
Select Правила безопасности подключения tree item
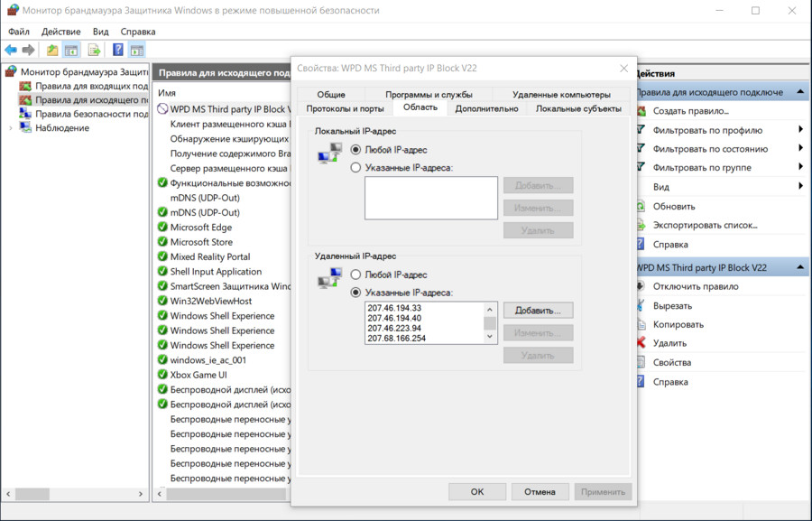pyautogui.click(x=91, y=114)
